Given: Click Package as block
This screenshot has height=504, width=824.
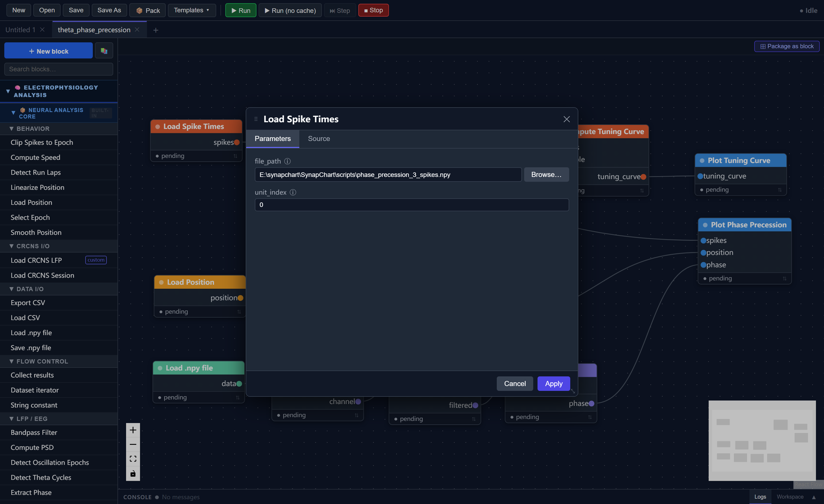Looking at the screenshot, I should (786, 46).
